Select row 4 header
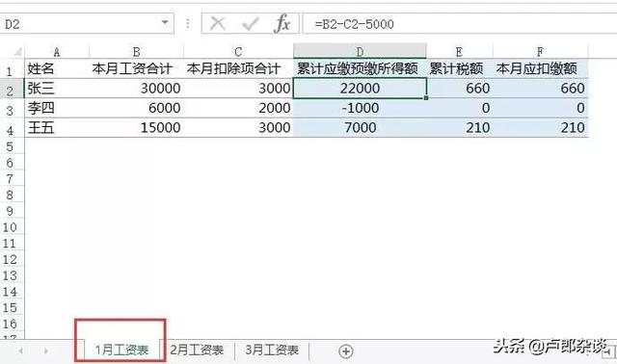This screenshot has height=364, width=617. [11, 129]
